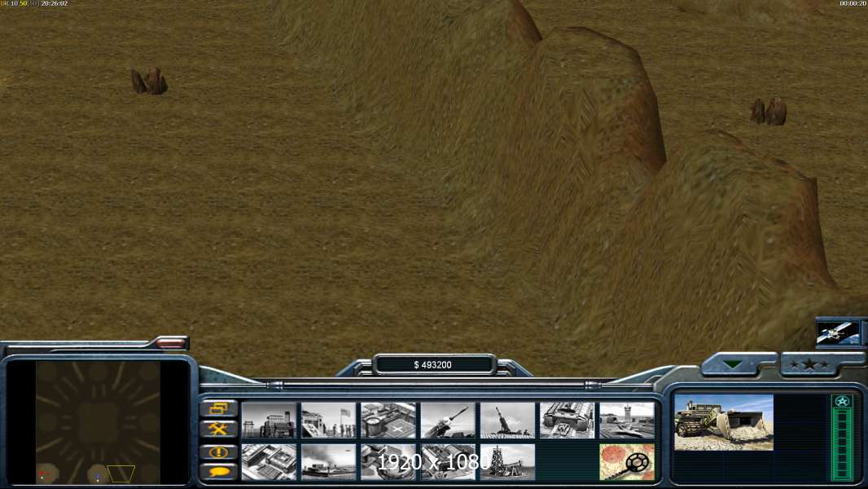
Task: Click the green power level meter
Action: [842, 443]
